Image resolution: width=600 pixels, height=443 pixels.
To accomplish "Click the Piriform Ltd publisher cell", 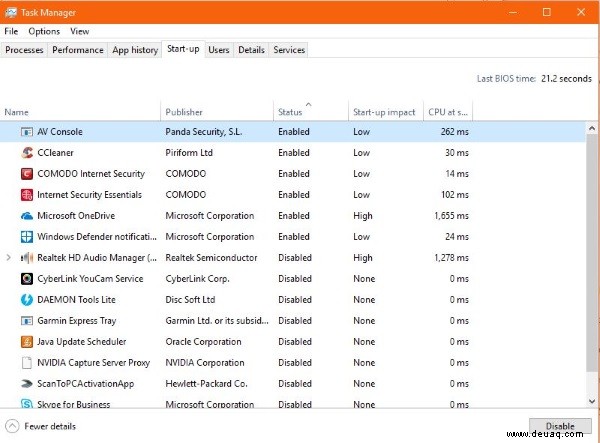I will [189, 153].
